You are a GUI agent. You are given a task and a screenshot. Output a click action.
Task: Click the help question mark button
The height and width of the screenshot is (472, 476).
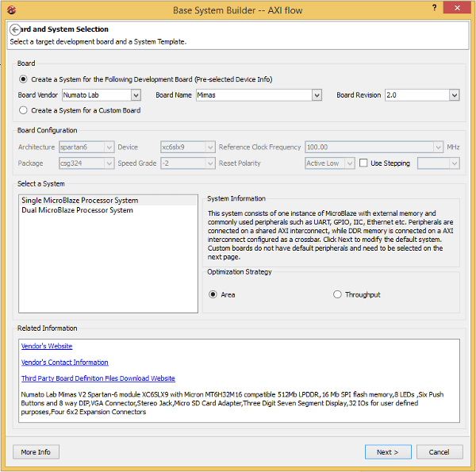coord(435,10)
